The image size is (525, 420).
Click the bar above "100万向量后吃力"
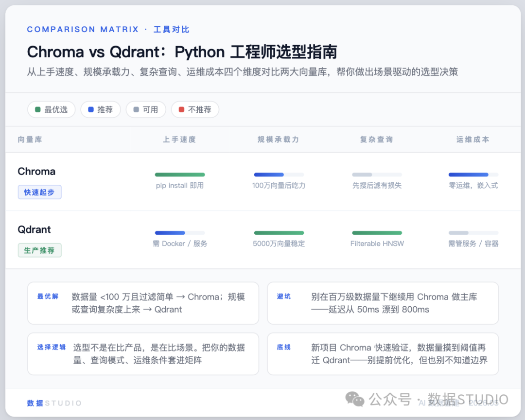[x=279, y=175]
